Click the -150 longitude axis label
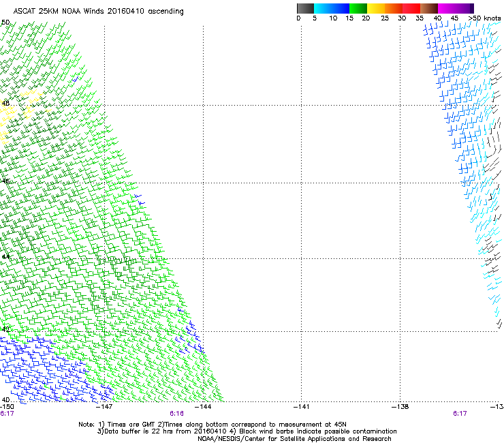Screen dimensions: 504x443 point(7,407)
